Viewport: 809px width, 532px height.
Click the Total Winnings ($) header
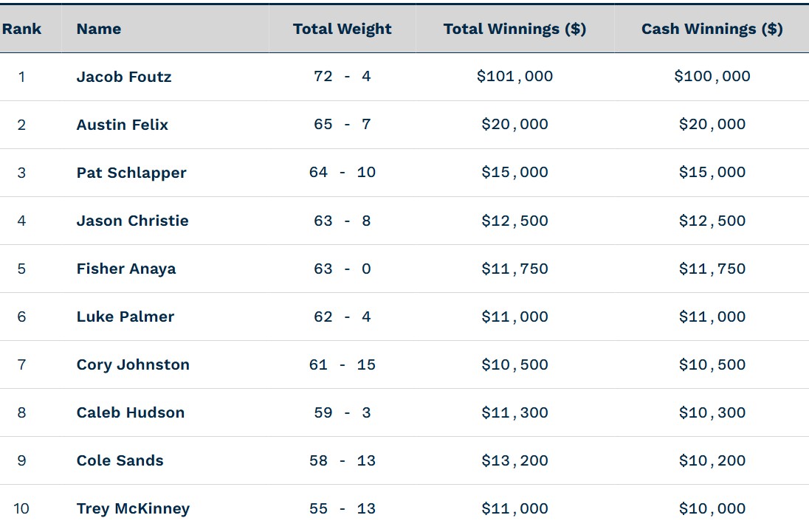[514, 30]
